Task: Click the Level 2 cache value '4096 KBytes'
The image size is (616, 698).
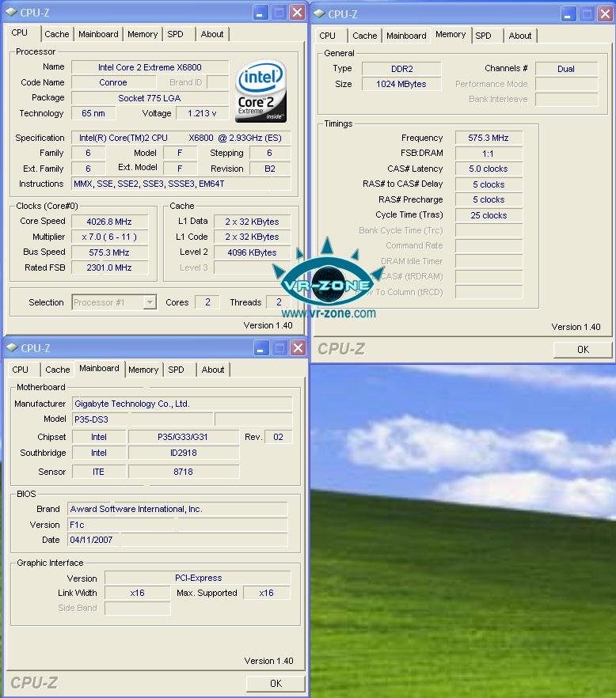Action: (252, 252)
